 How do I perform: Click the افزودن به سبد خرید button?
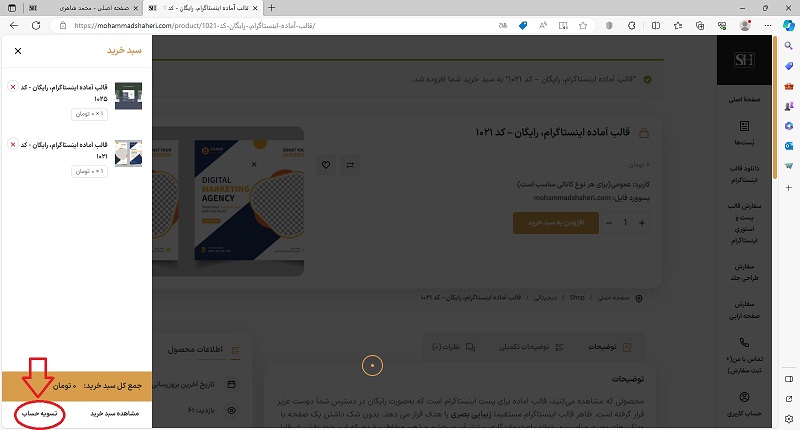(556, 223)
